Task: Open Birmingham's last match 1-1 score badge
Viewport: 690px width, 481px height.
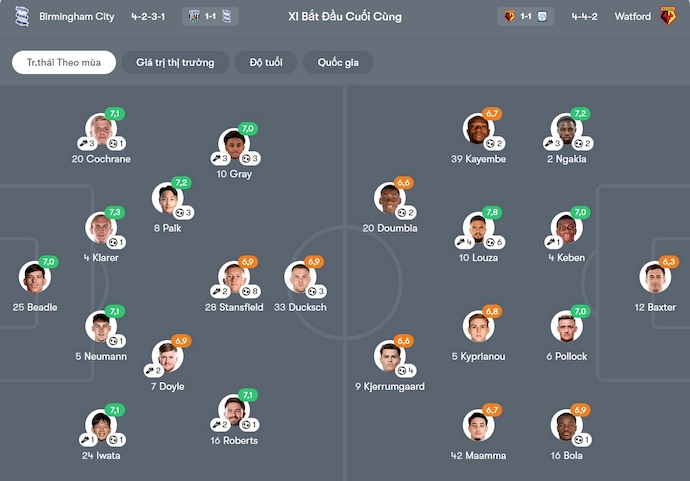Action: 211,16
